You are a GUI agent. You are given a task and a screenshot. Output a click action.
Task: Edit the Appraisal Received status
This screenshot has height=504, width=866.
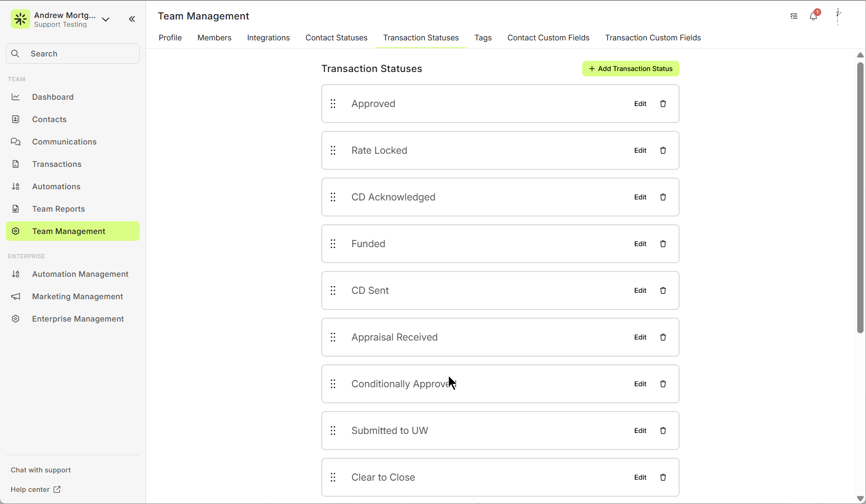[x=640, y=337]
